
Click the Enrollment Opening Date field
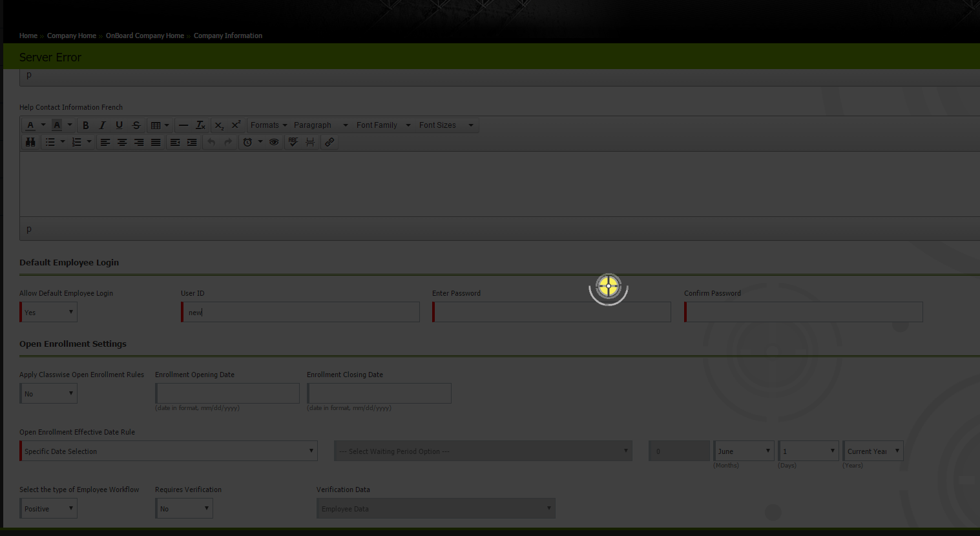point(227,394)
